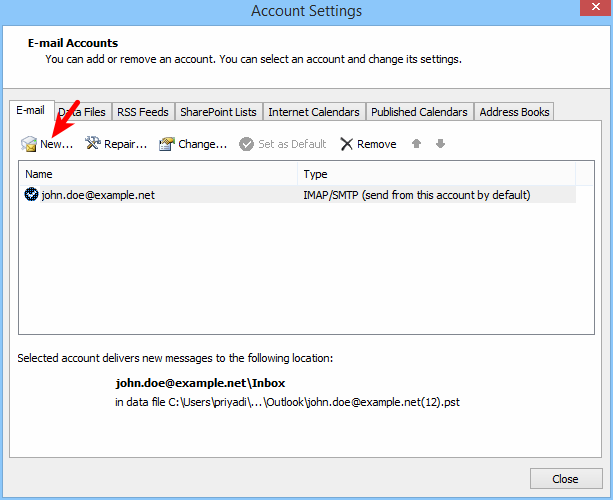Click the Set as Default checkmark icon
This screenshot has height=500, width=613.
pos(246,144)
